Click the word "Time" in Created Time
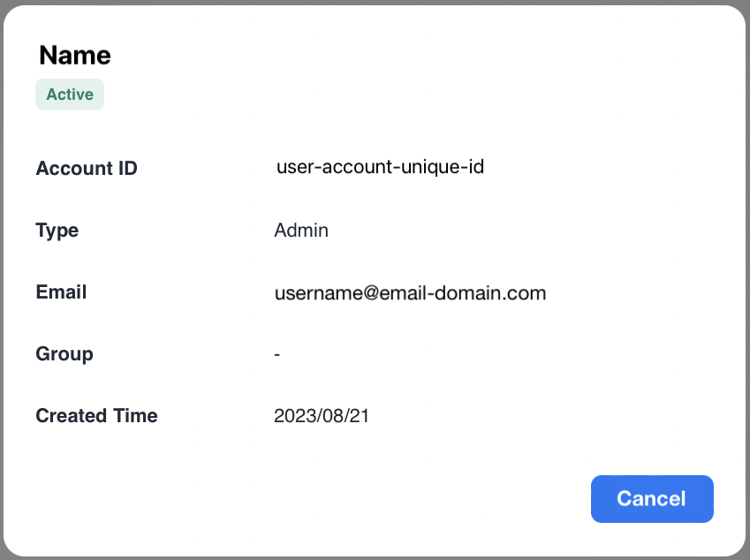Viewport: 750px width, 560px height. coord(136,416)
